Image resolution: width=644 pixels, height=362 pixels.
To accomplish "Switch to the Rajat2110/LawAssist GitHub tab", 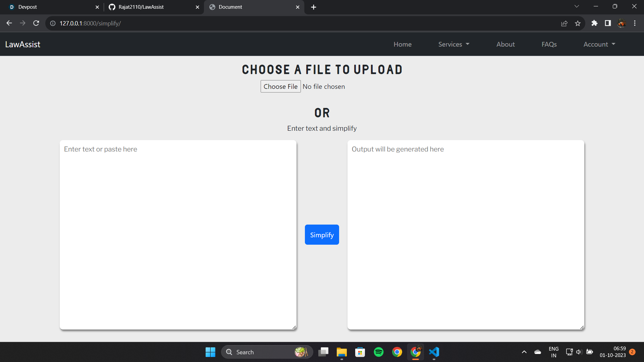I will pyautogui.click(x=151, y=7).
